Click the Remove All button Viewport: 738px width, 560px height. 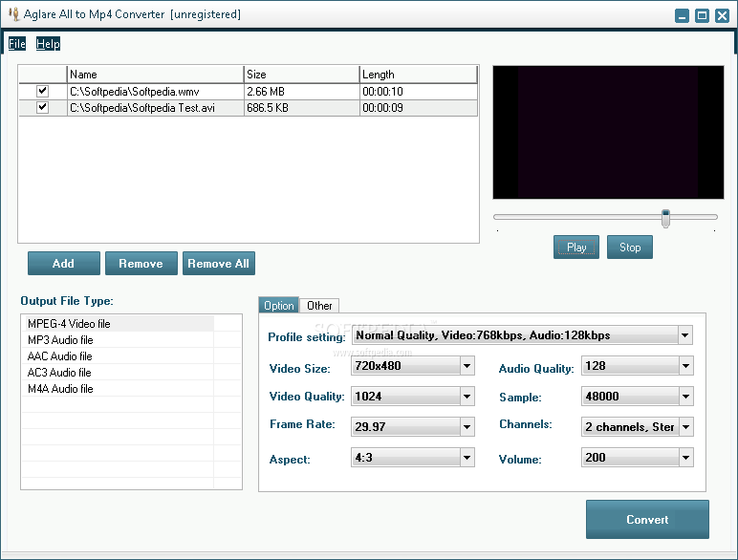tap(219, 263)
